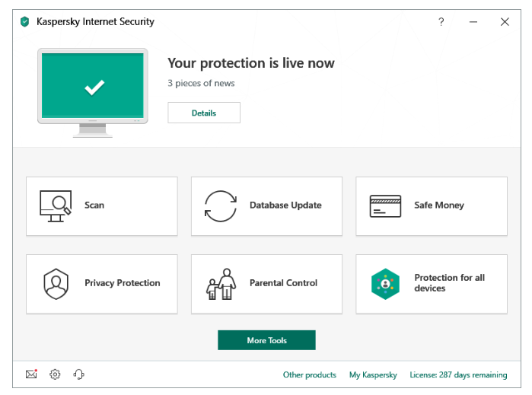Click the Database Update circular arrows icon
This screenshot has height=395, width=532.
click(221, 205)
